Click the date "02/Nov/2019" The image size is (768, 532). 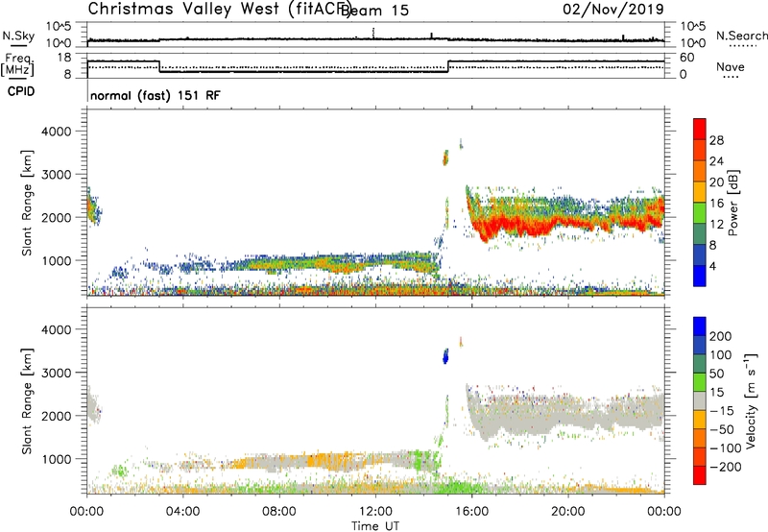pos(613,10)
